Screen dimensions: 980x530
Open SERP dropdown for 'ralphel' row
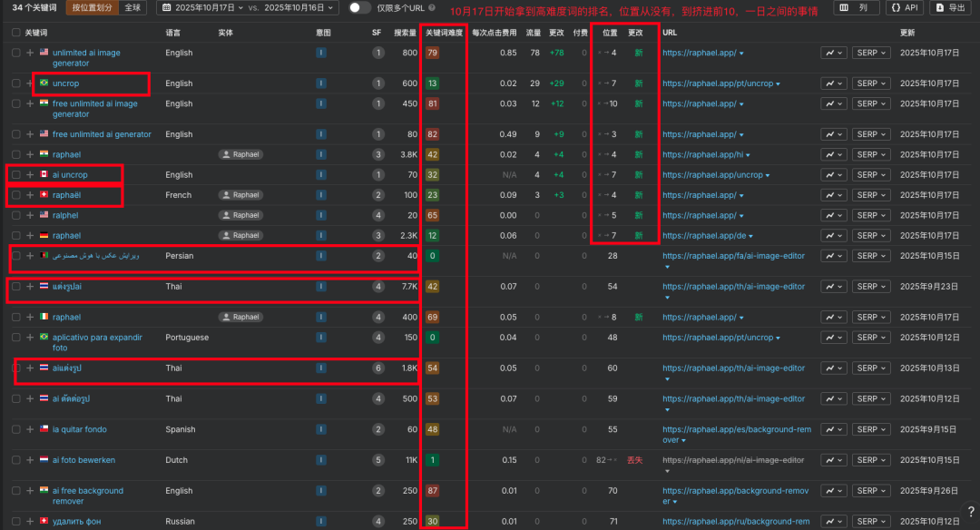[870, 215]
